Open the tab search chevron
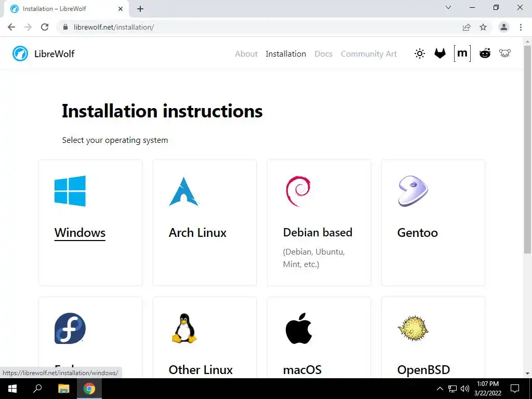Image resolution: width=532 pixels, height=399 pixels. pyautogui.click(x=448, y=7)
